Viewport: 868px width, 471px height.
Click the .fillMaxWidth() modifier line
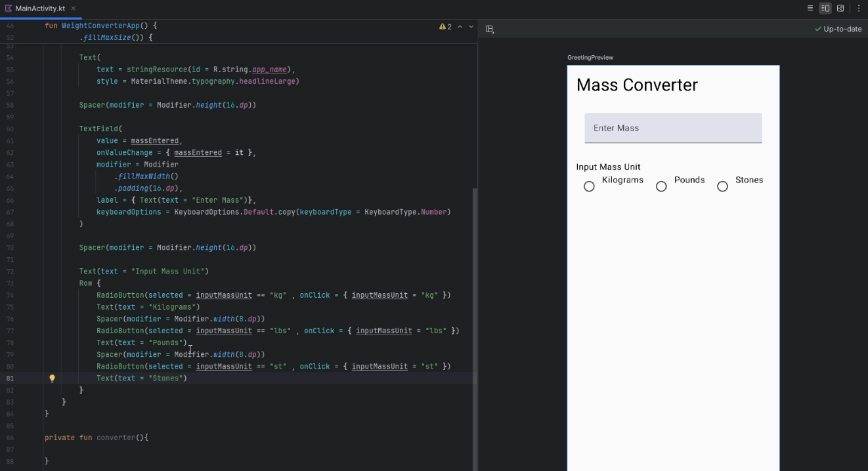(146, 176)
